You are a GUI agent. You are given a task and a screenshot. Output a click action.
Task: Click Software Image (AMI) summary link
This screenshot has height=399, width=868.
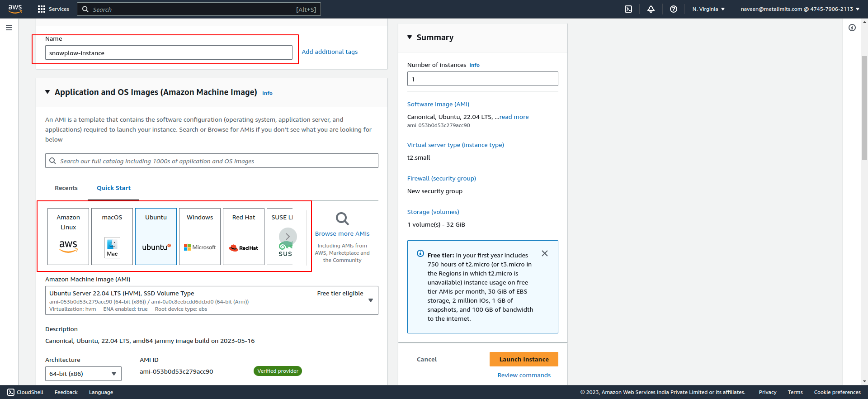438,104
